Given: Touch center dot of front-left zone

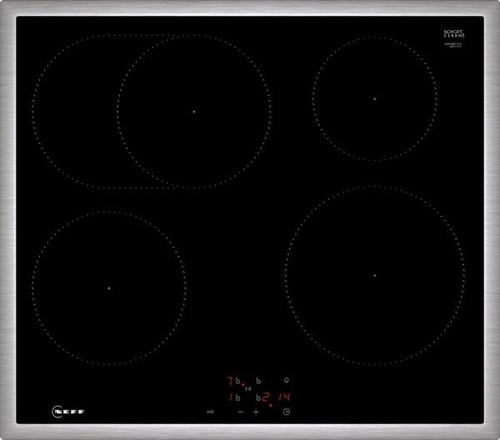Looking at the screenshot, I should pyautogui.click(x=109, y=288).
